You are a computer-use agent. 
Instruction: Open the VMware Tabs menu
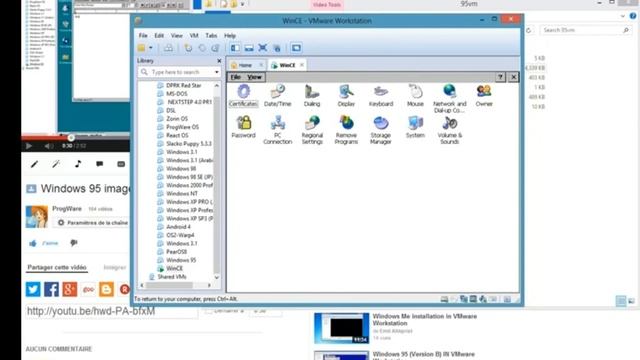tap(211, 36)
